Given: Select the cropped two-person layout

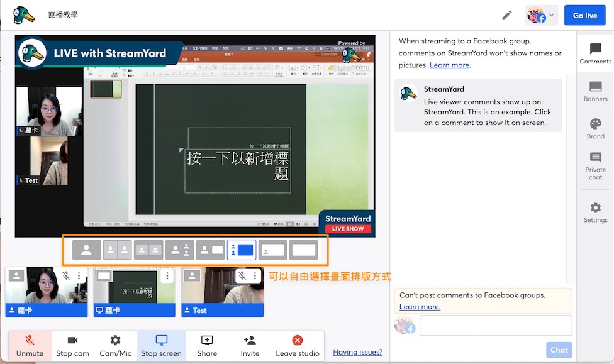Looking at the screenshot, I should click(x=118, y=250).
